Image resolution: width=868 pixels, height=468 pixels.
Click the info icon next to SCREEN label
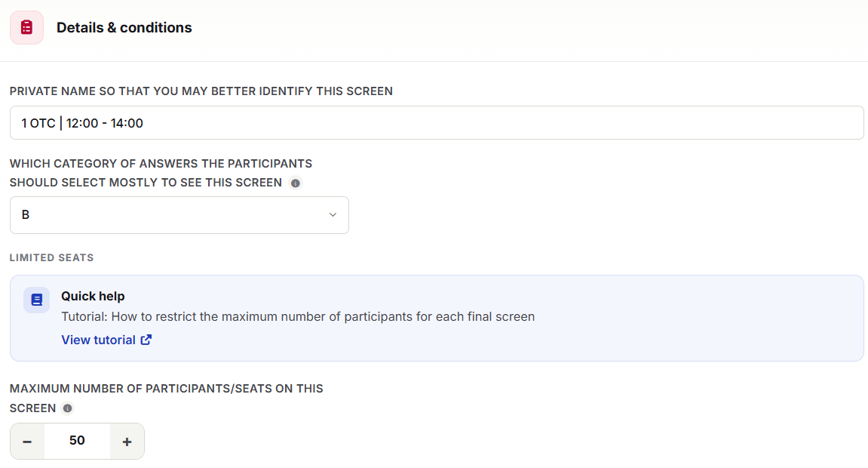click(x=68, y=408)
